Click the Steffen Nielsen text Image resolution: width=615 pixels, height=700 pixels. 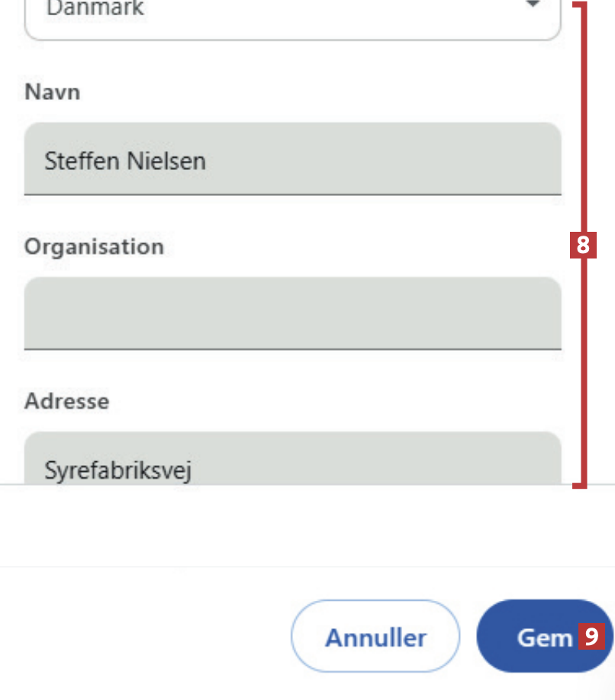coord(125,161)
